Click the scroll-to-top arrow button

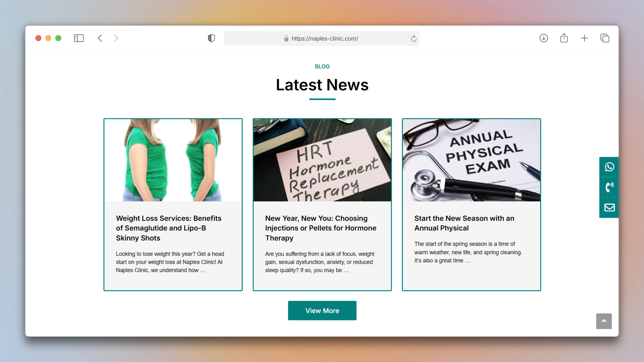click(604, 321)
